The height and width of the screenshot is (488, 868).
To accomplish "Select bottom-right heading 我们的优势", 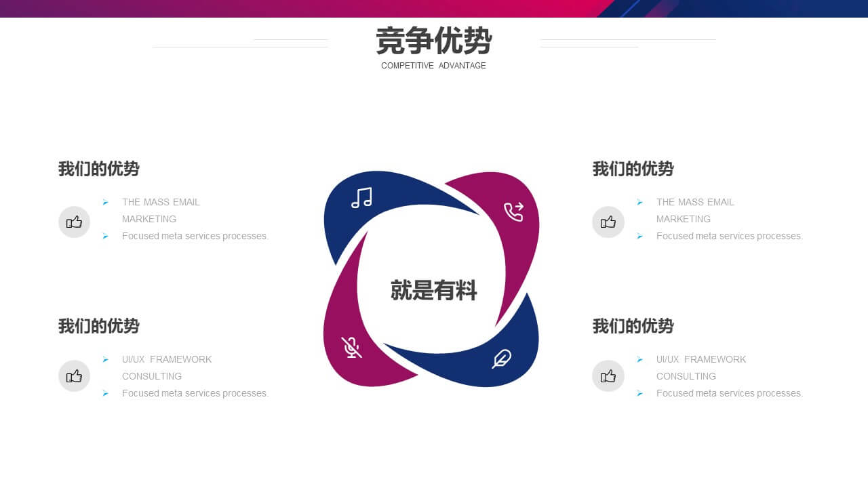I will pos(633,326).
